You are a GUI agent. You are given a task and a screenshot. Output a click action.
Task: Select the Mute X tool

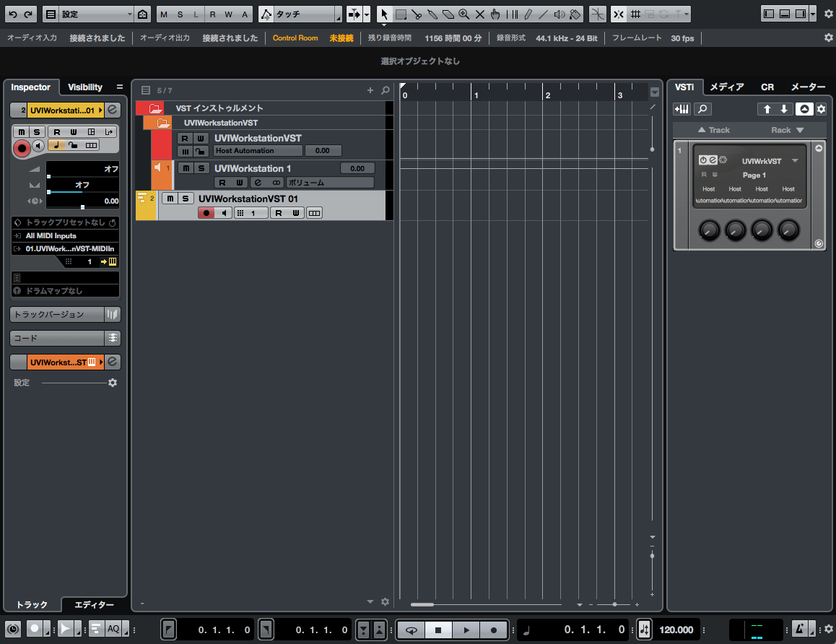[480, 14]
